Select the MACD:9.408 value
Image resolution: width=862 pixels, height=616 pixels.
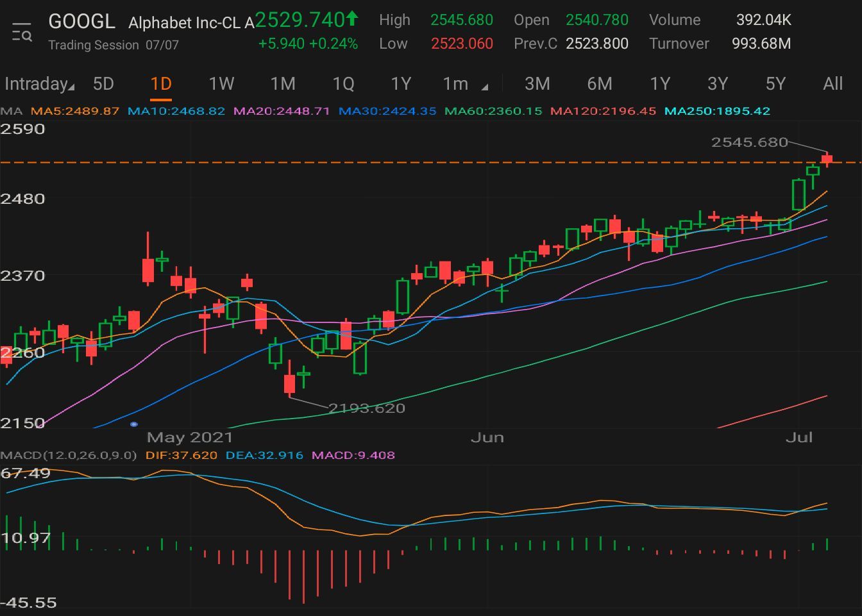click(x=353, y=455)
